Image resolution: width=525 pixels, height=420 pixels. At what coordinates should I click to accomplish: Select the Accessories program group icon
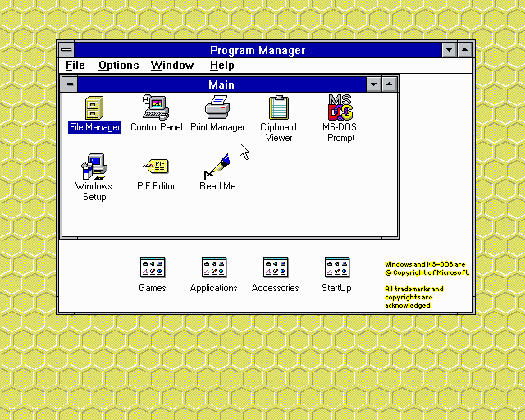click(276, 267)
